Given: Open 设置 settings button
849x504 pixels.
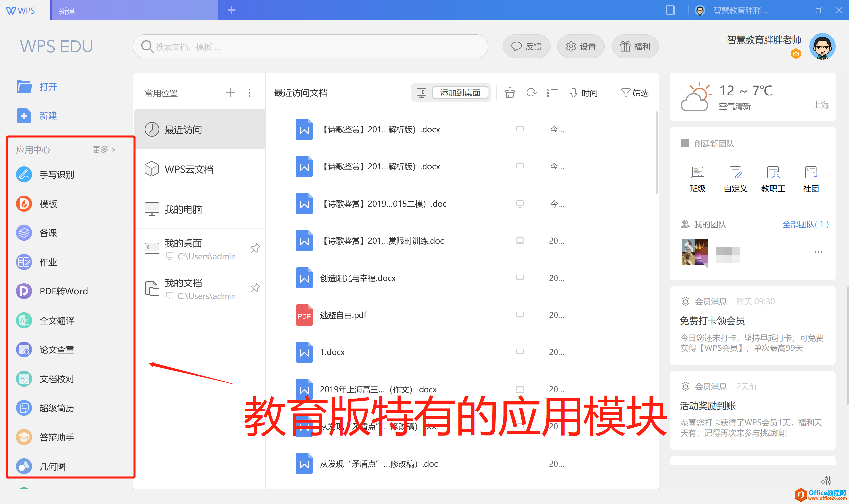Looking at the screenshot, I should [x=581, y=46].
